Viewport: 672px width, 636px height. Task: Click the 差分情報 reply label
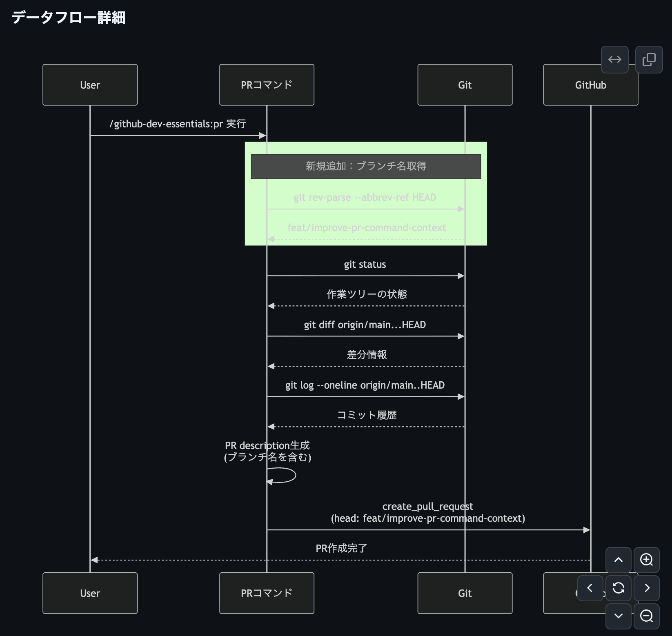(x=367, y=355)
